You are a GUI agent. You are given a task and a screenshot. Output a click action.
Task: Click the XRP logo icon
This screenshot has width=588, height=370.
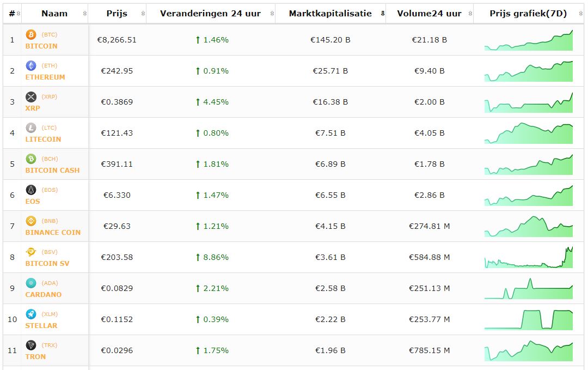(31, 97)
